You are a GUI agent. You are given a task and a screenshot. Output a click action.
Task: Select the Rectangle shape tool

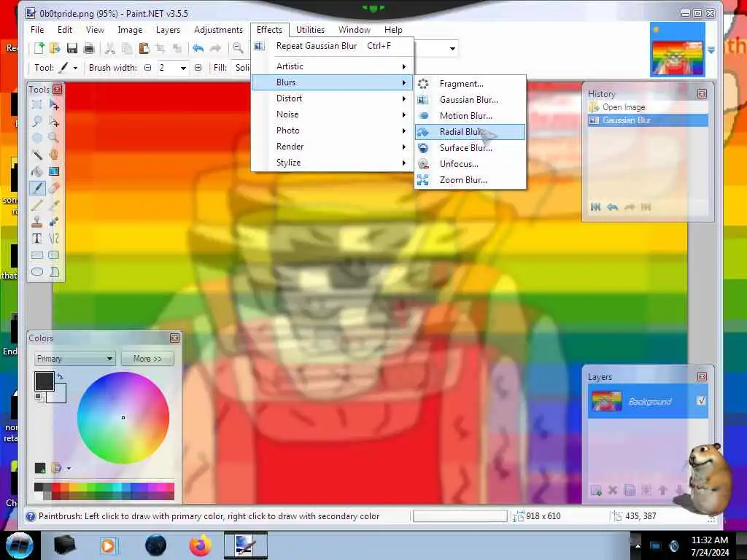click(x=36, y=255)
